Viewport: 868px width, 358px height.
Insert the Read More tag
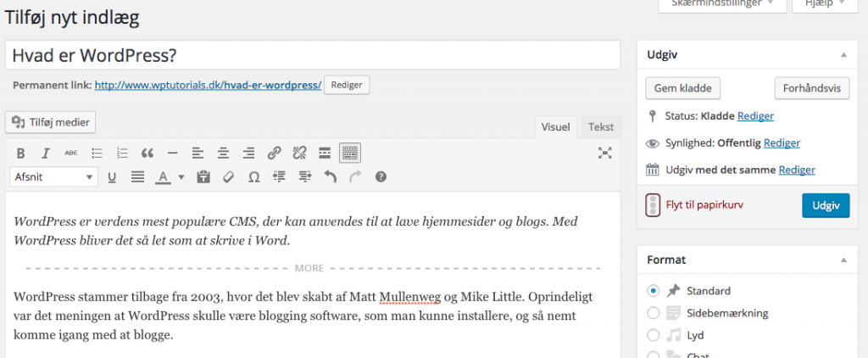tap(325, 154)
